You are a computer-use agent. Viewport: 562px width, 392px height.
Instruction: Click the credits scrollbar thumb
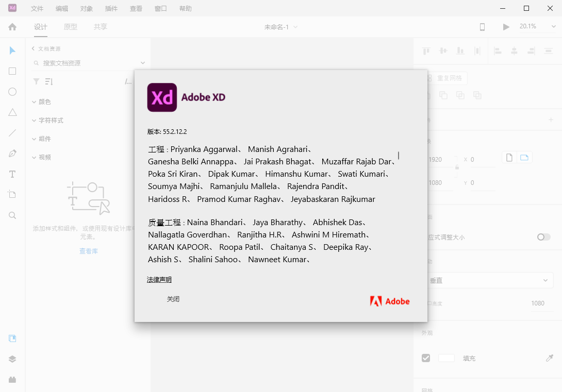point(399,156)
